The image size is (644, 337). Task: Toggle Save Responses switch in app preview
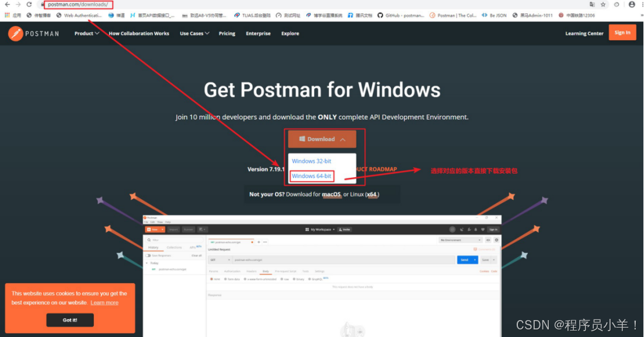[148, 255]
